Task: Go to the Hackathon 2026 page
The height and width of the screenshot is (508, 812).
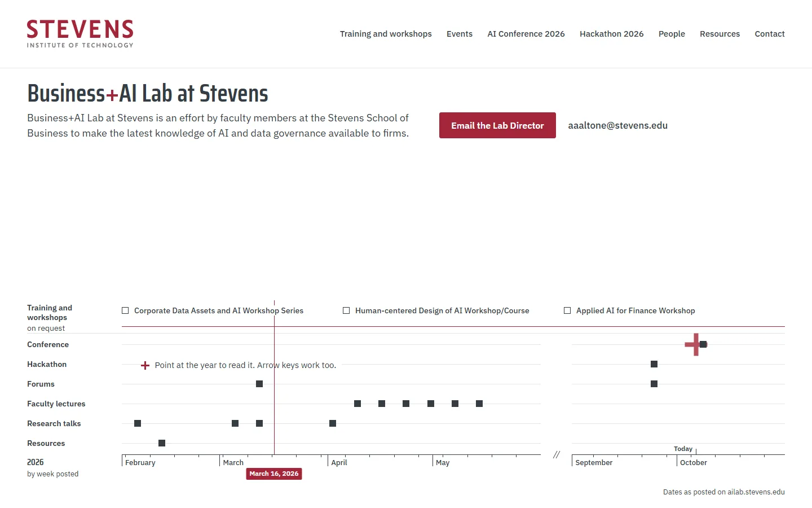Action: pyautogui.click(x=612, y=34)
